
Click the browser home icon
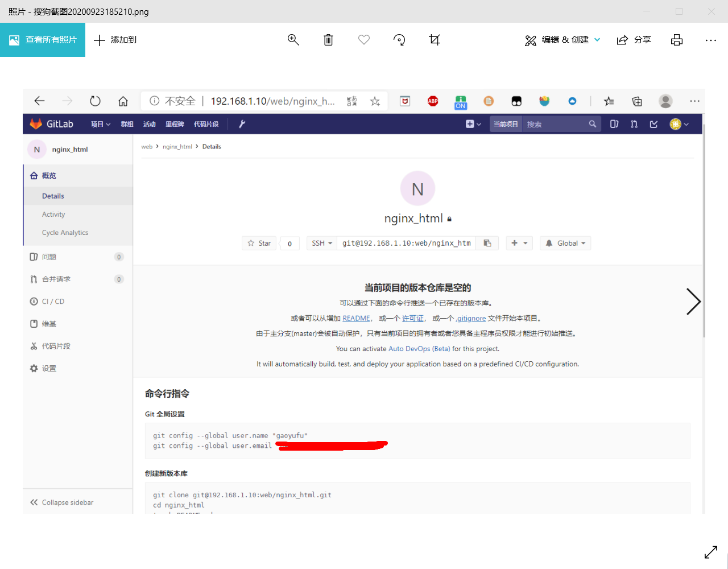pyautogui.click(x=123, y=101)
